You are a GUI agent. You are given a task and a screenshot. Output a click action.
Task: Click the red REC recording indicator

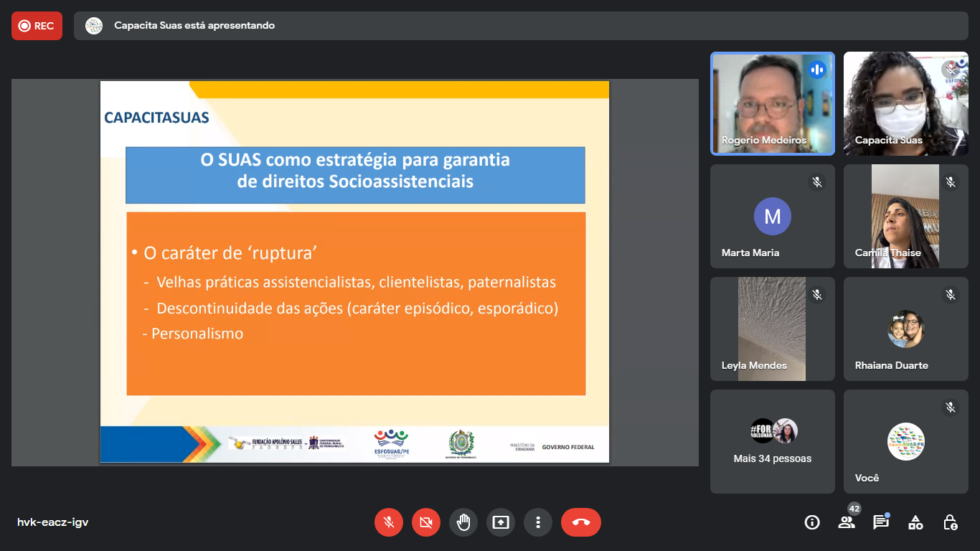click(x=37, y=26)
